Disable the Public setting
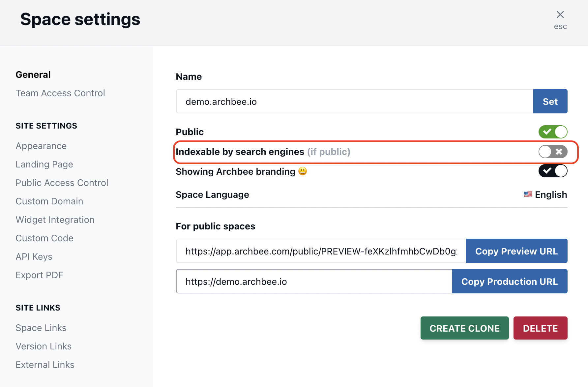Screen dimensions: 588x387 coord(553,132)
